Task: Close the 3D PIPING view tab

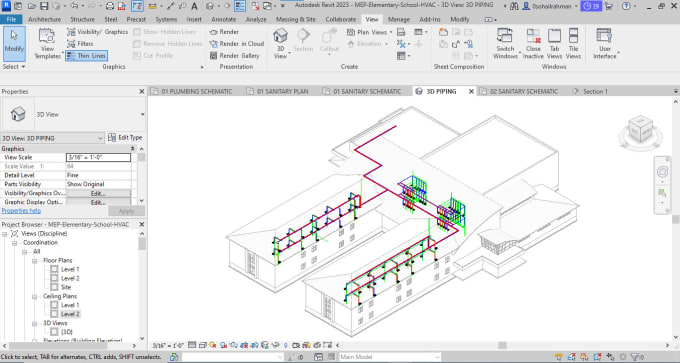Action: click(471, 92)
